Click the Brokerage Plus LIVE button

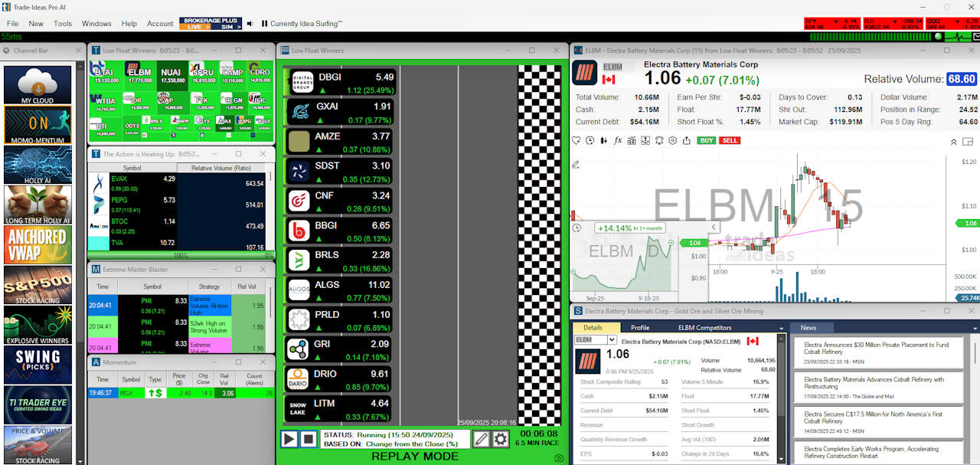pos(194,27)
